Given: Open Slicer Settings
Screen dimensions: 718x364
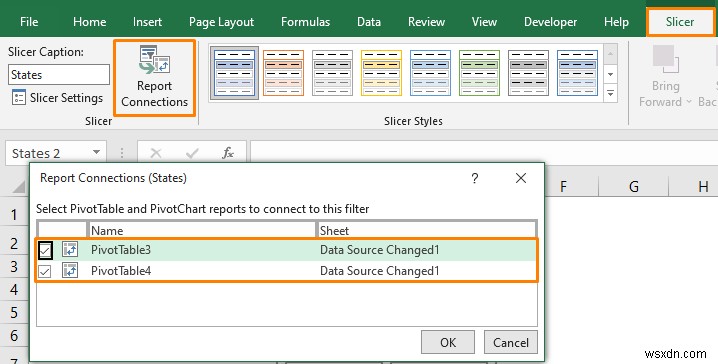Looking at the screenshot, I should (57, 98).
